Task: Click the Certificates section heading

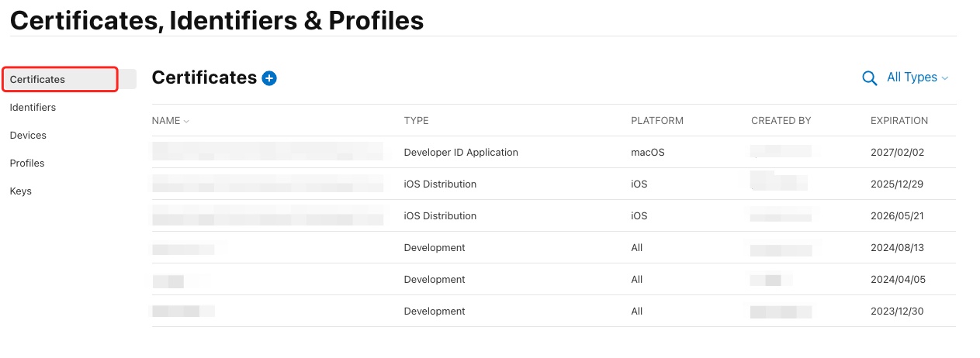Action: [x=204, y=77]
